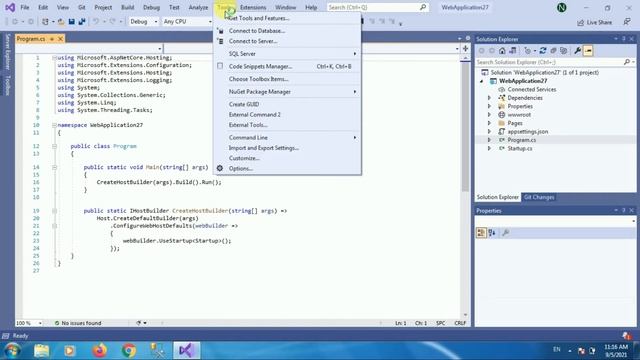Click the Search Solution Explorer field
This screenshot has height=360, width=640.
coord(555,62)
